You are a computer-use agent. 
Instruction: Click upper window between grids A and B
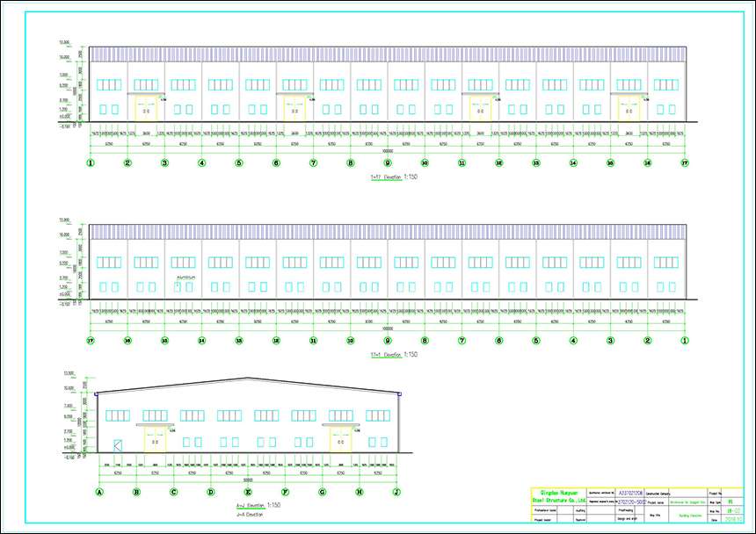[118, 415]
